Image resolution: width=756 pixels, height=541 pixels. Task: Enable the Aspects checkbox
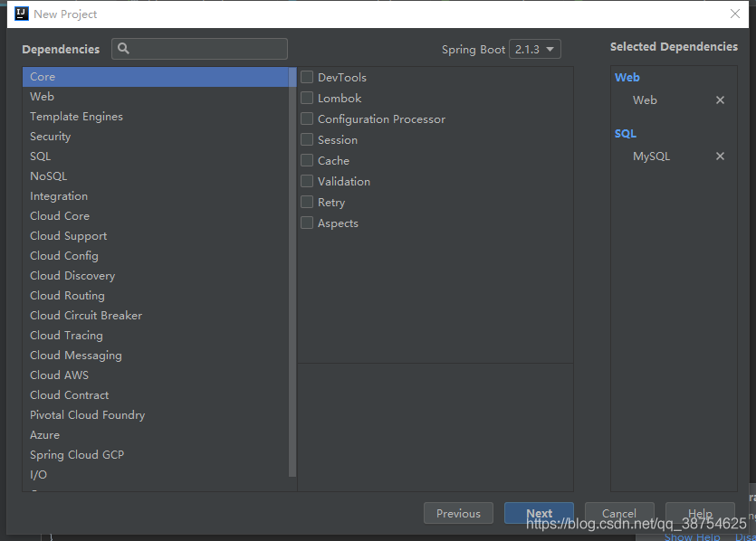pos(307,223)
